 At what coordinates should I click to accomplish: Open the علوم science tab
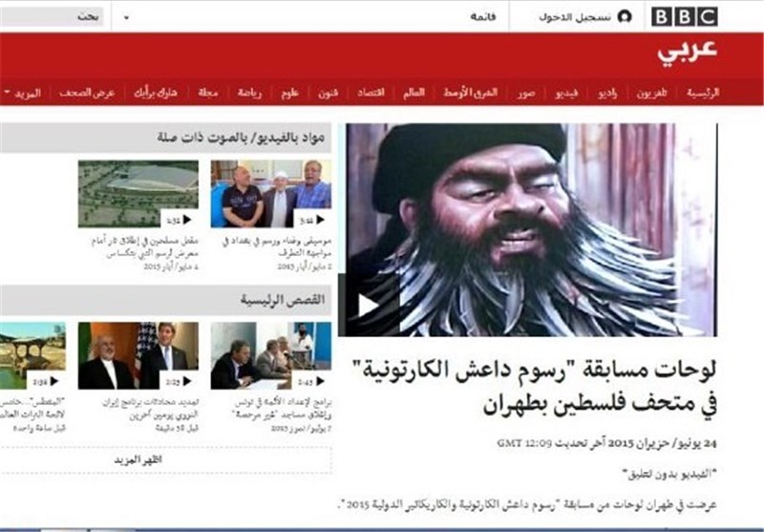[x=290, y=93]
